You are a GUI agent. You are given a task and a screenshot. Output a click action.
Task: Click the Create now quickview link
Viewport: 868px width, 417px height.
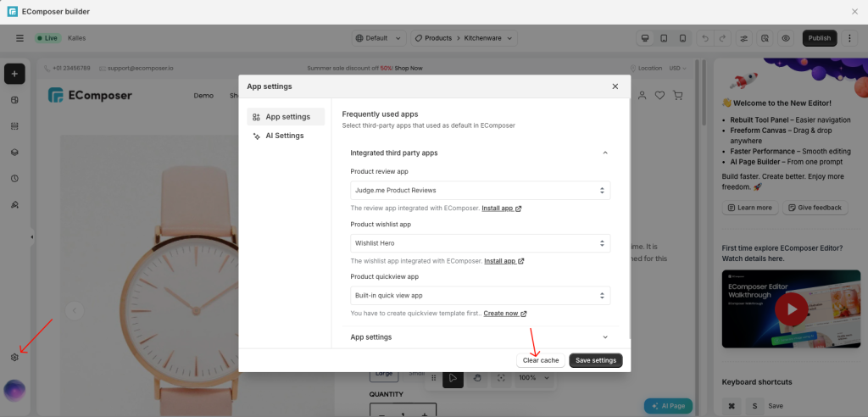[505, 314]
